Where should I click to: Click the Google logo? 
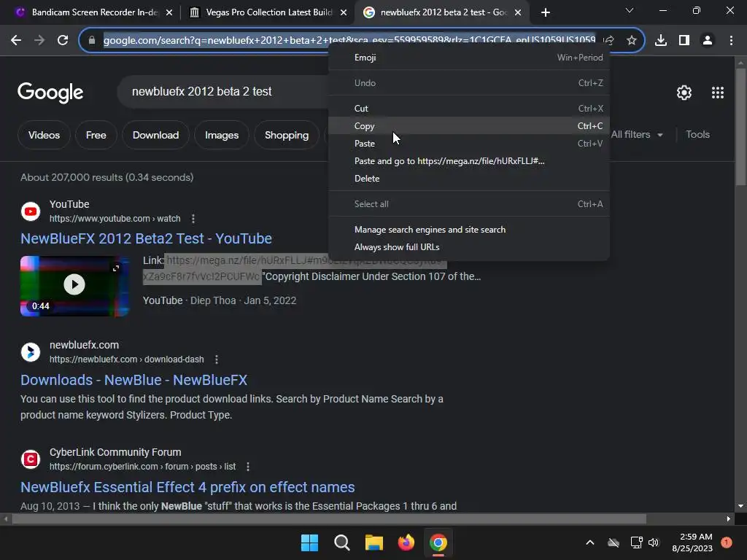pos(50,93)
